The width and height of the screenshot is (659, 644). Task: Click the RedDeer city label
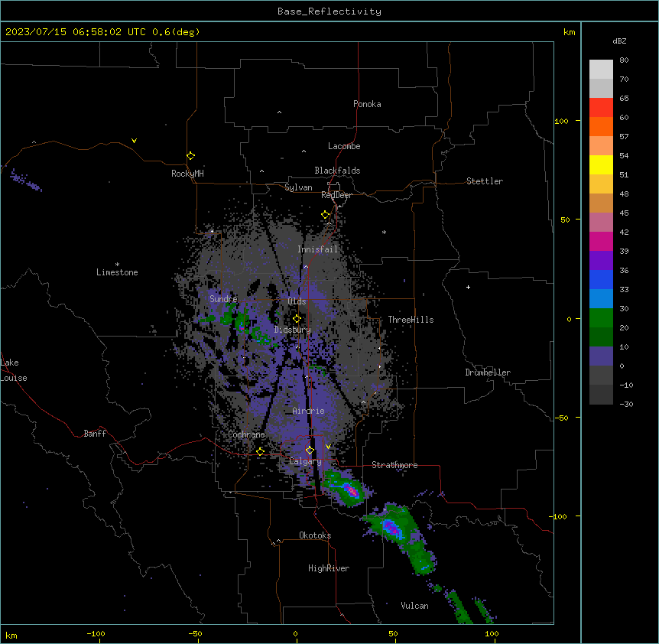pos(336,195)
